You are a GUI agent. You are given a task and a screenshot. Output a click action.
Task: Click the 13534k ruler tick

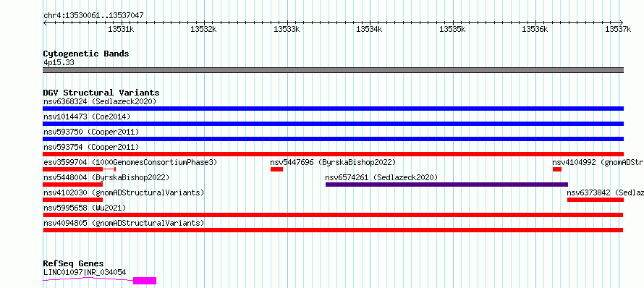tap(370, 29)
